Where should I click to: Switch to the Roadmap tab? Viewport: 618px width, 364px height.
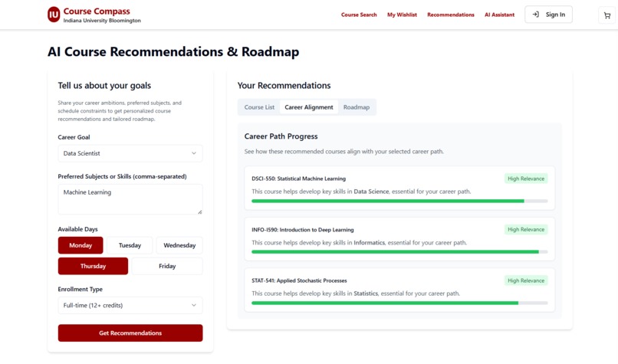tap(357, 107)
